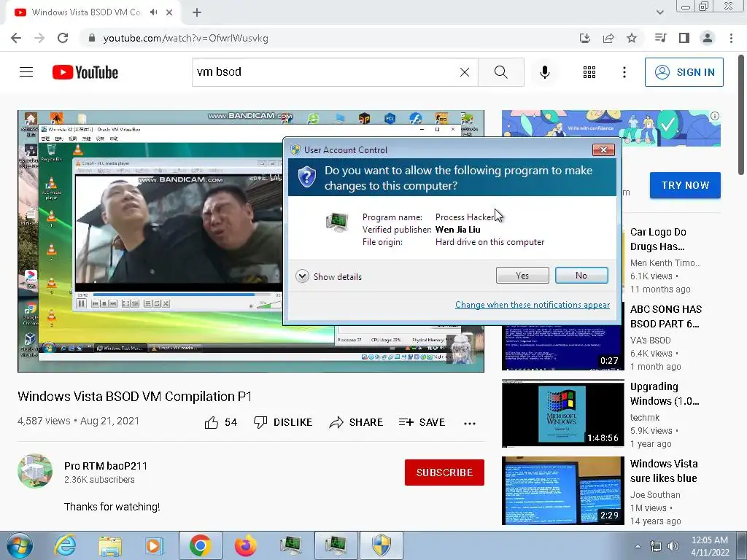Viewport: 747px width, 560px height.
Task: Click ad info icon on banner
Action: pos(715,116)
